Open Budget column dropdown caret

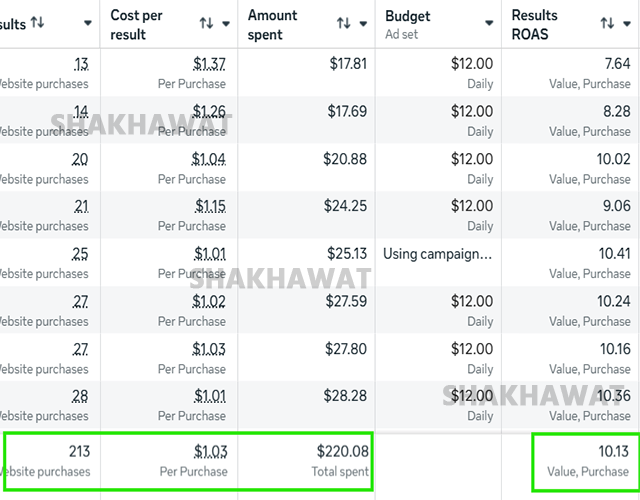point(489,23)
